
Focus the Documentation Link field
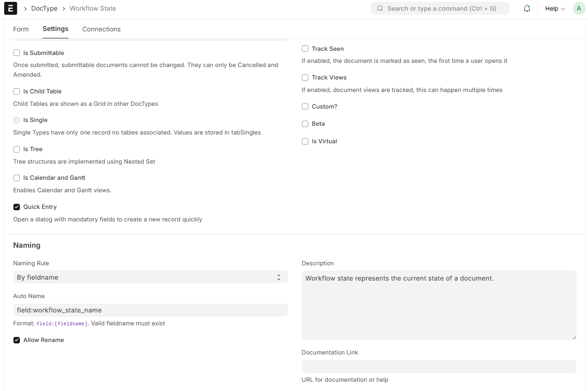pos(439,367)
